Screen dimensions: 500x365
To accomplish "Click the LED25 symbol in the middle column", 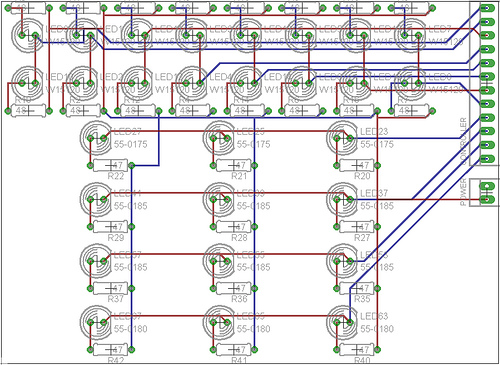I will [x=220, y=138].
